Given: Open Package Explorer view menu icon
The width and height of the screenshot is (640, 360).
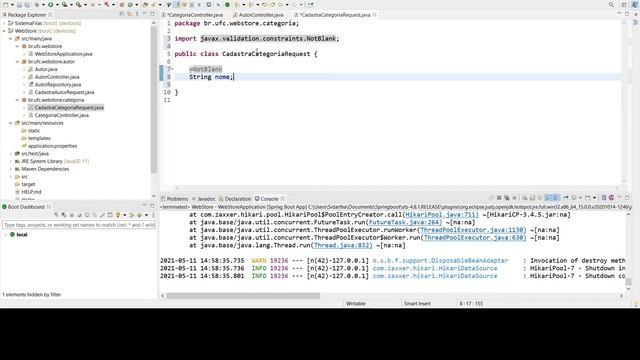Looking at the screenshot, I should pyautogui.click(x=137, y=14).
